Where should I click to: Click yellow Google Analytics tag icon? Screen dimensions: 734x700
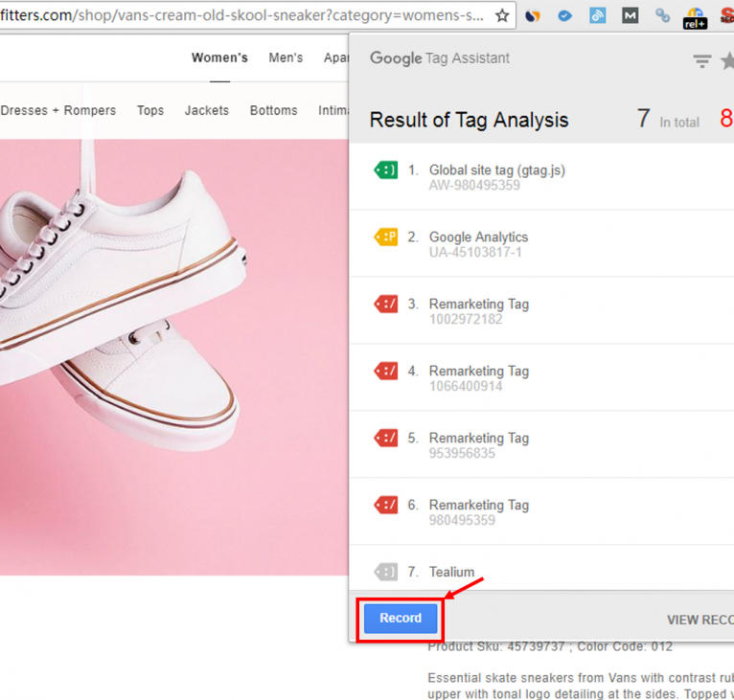(385, 237)
